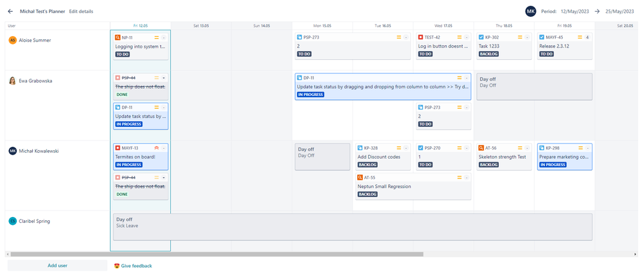Image resolution: width=644 pixels, height=275 pixels.
Task: Click the BACKLOG status on KP-302
Action: tap(489, 54)
